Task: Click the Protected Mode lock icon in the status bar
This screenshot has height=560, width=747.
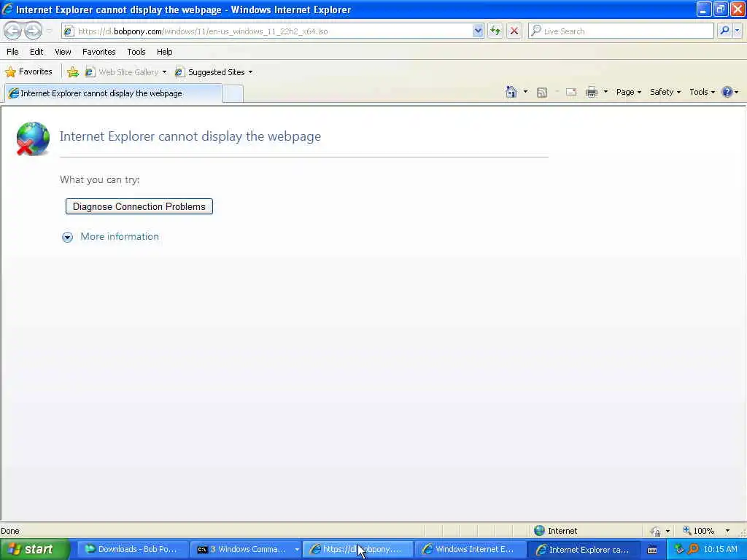Action: [656, 531]
